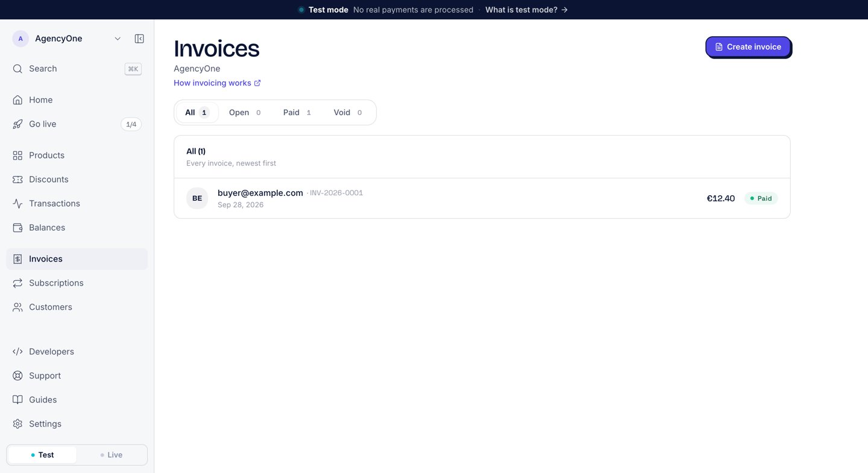Open the buyer@example.com invoice
Image resolution: width=868 pixels, height=473 pixels.
[482, 198]
